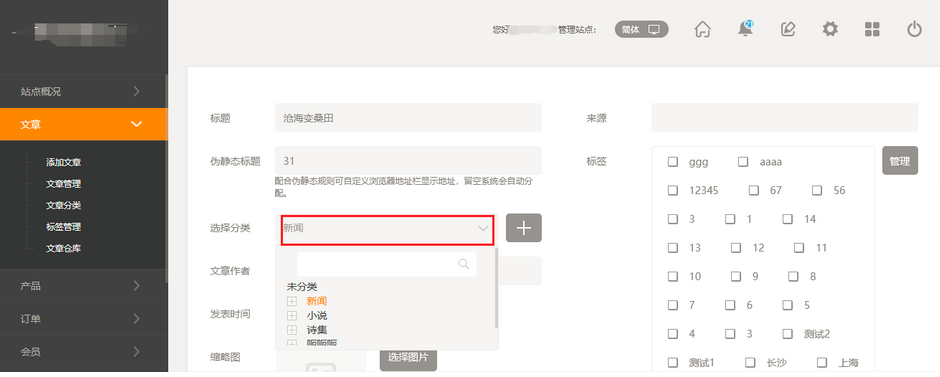Click the 选择图片 button

point(408,358)
